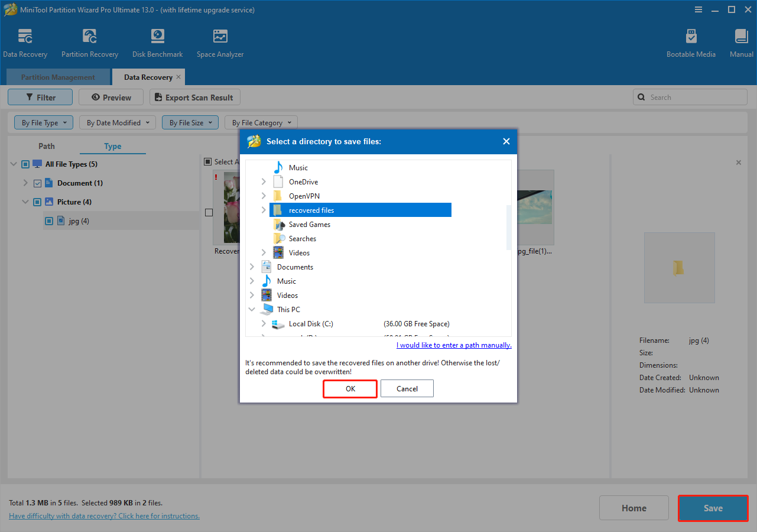Screen dimensions: 757x532
Task: Open the Data Recovery tool
Action: (x=25, y=41)
